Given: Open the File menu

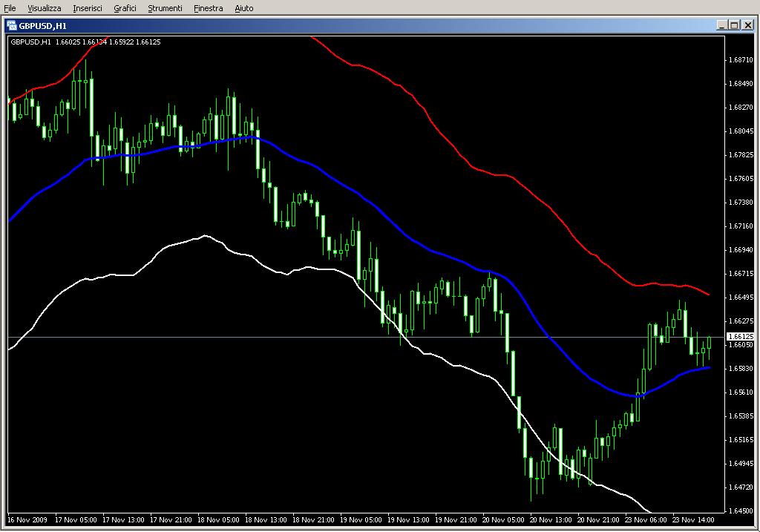Looking at the screenshot, I should (10, 8).
